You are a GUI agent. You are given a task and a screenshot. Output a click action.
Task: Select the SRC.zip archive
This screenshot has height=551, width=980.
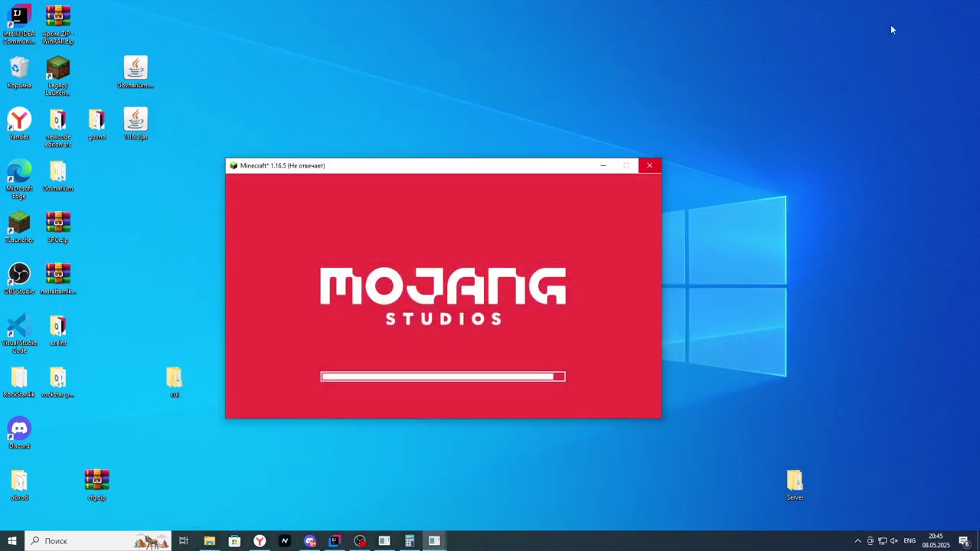tap(58, 227)
